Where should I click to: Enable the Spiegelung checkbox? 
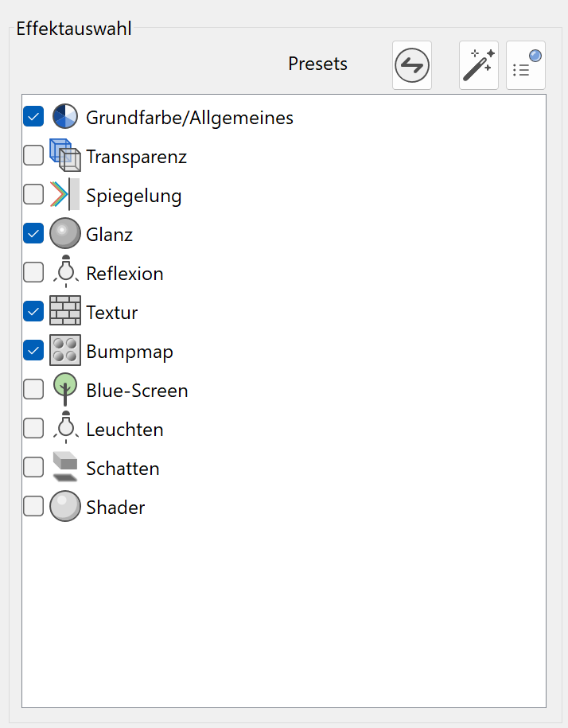click(x=33, y=194)
